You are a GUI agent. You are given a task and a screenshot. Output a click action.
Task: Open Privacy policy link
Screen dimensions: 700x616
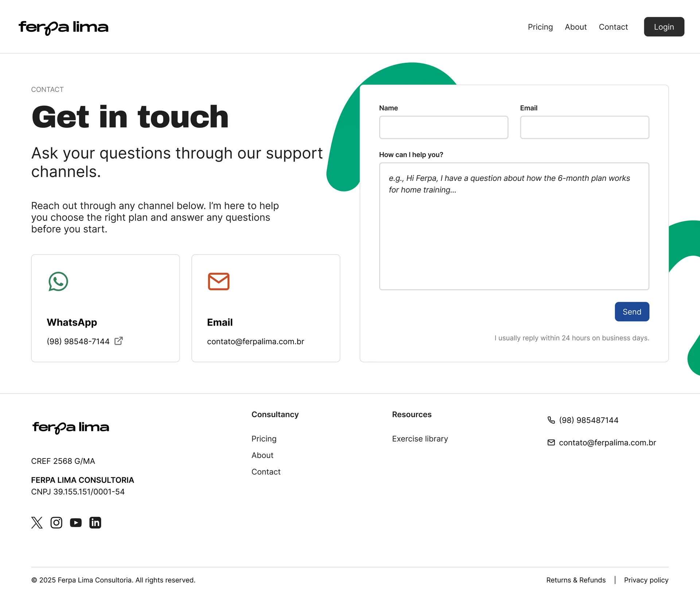coord(646,580)
